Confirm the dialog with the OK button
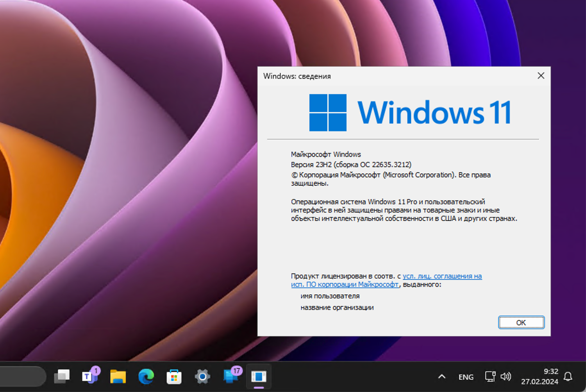 [x=521, y=322]
